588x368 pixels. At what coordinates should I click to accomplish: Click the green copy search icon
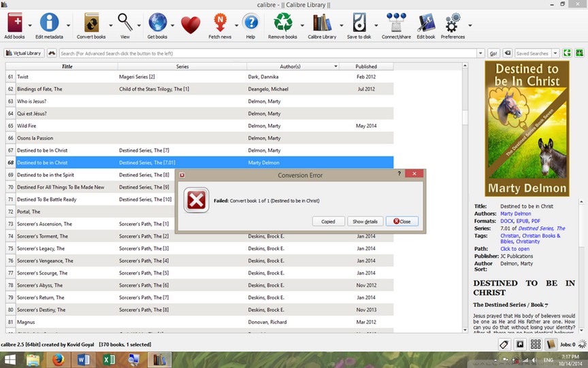pos(567,53)
